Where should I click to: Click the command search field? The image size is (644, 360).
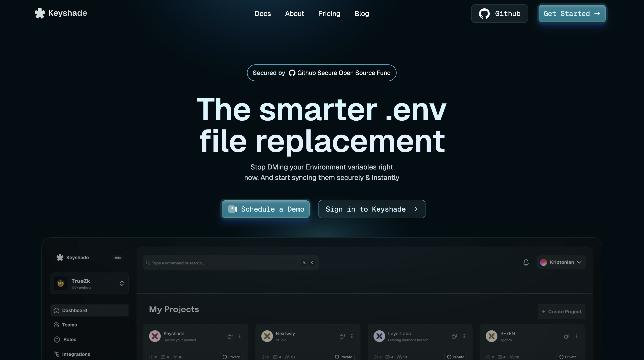coord(231,262)
